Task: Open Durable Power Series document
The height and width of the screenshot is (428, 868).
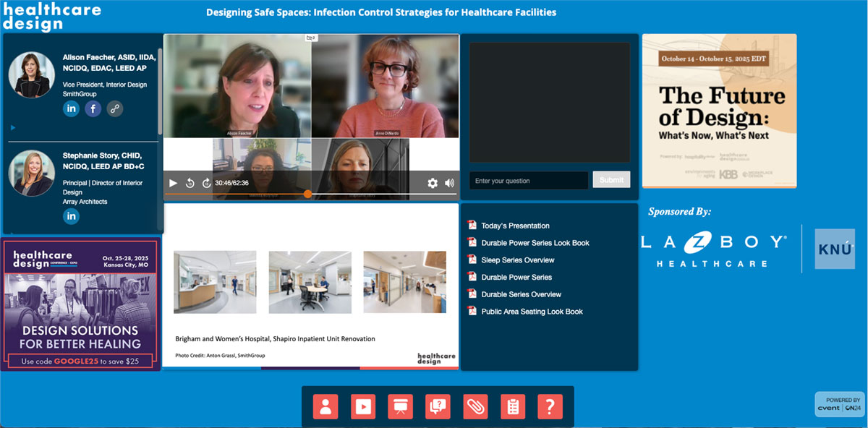Action: [x=516, y=278]
